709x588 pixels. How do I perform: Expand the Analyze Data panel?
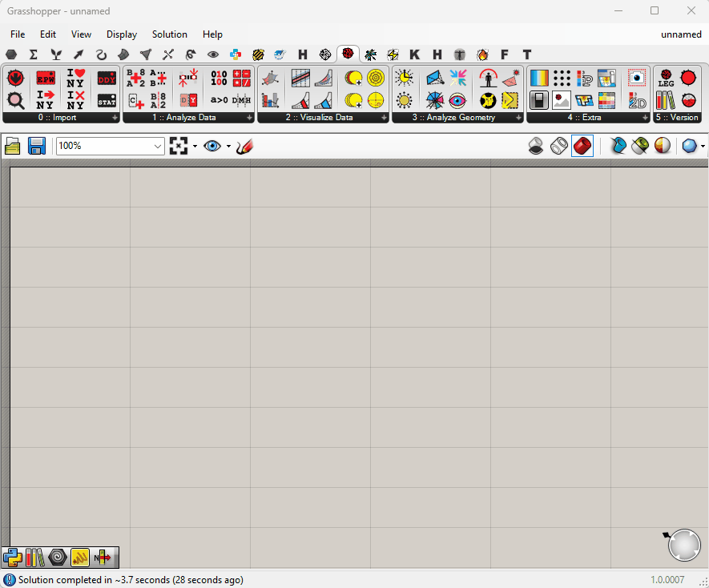pos(249,118)
